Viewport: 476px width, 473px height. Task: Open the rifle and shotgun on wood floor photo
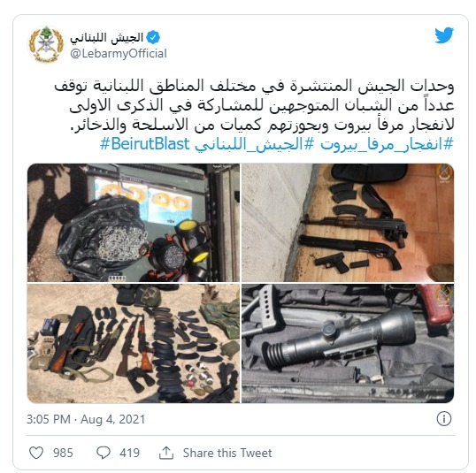[348, 223]
